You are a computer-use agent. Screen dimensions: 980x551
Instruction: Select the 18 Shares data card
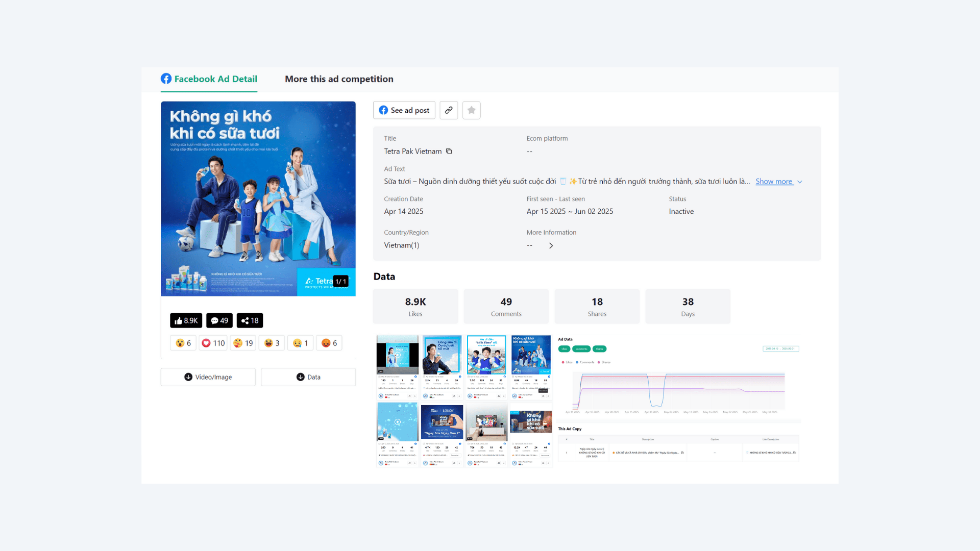(x=597, y=307)
